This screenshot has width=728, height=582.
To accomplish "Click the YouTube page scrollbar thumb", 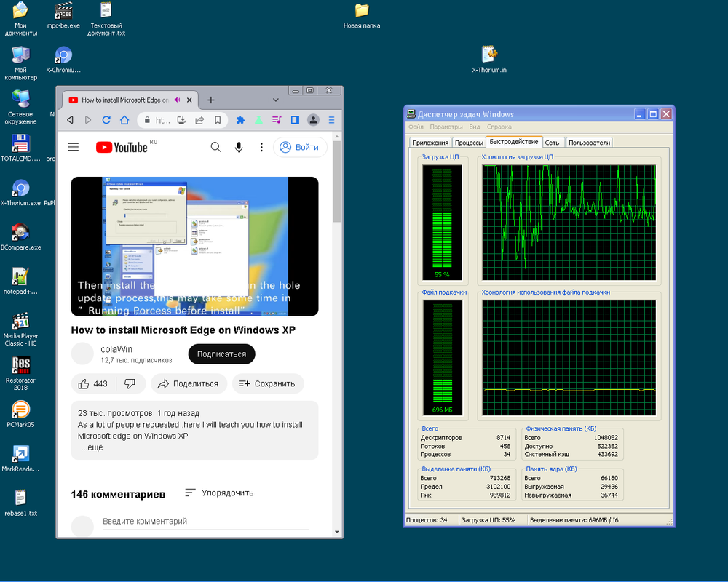I will [337, 181].
